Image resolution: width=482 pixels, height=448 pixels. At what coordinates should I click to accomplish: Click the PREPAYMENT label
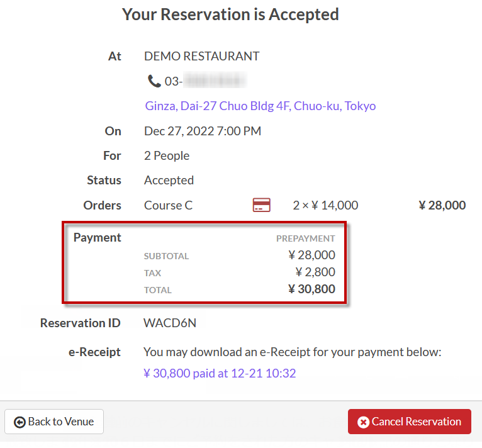(306, 238)
